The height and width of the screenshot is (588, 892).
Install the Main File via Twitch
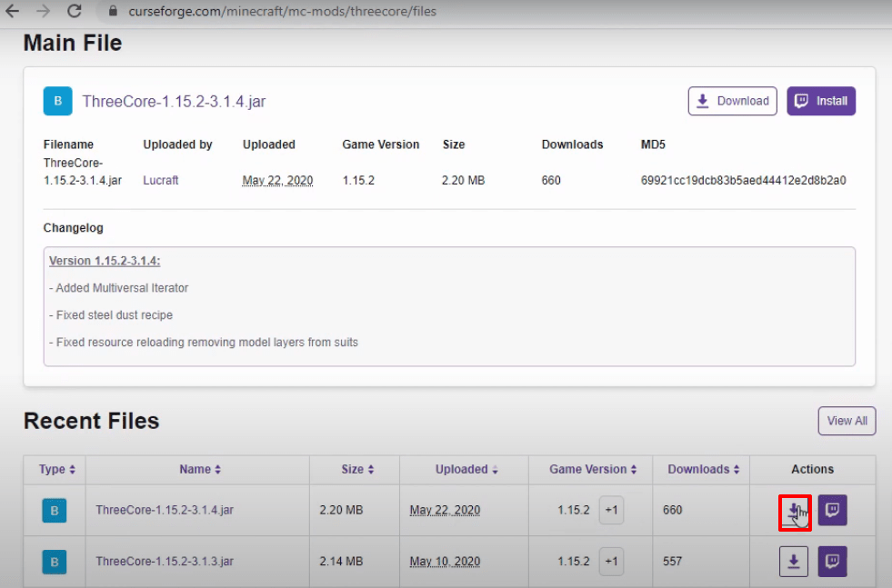[821, 101]
